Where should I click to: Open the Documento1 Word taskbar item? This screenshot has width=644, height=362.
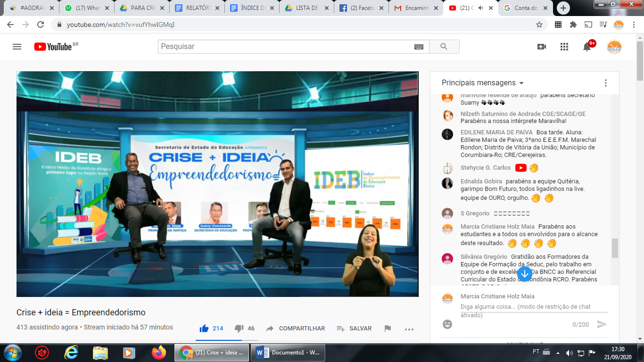(288, 352)
